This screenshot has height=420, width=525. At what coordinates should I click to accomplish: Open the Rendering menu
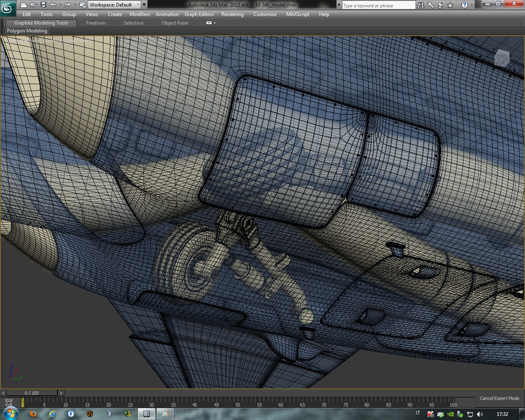coord(233,14)
